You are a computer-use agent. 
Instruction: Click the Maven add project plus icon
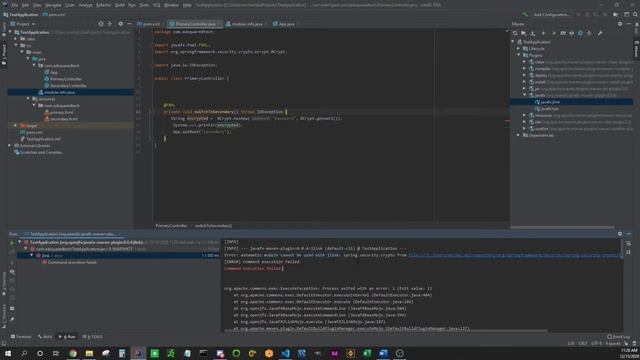[543, 33]
